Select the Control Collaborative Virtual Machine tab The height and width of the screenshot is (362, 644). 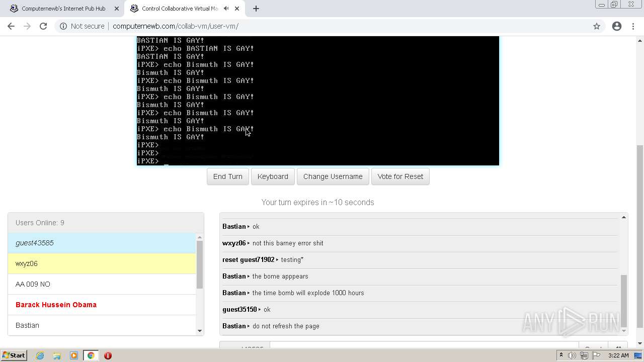[180, 9]
